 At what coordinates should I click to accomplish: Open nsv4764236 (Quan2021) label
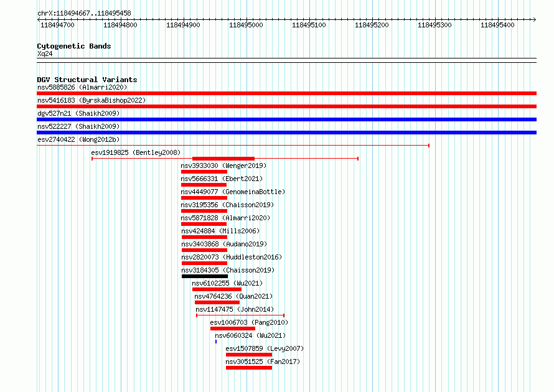[233, 296]
